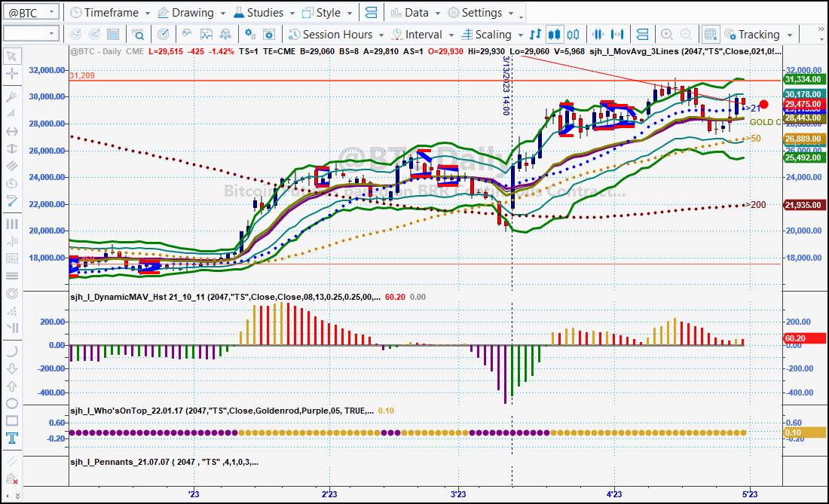Open the Settings menu
829x504 pixels.
(480, 13)
